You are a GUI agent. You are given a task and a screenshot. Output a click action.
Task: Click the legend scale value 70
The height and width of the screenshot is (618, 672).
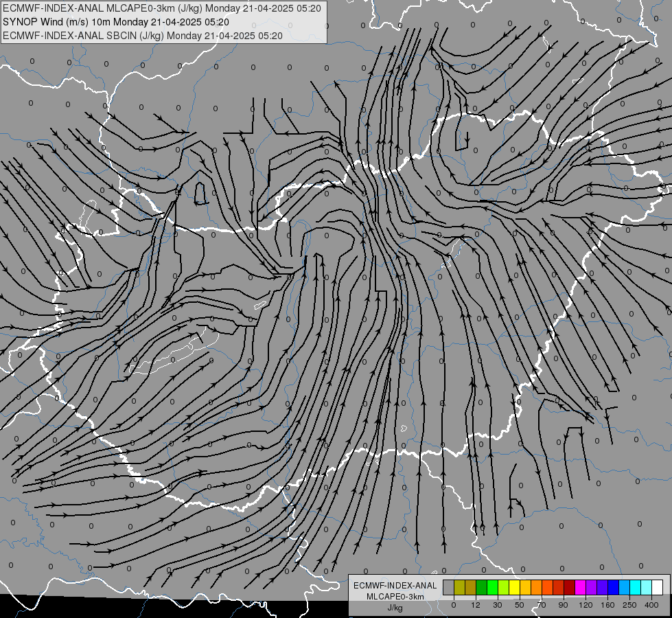542,605
